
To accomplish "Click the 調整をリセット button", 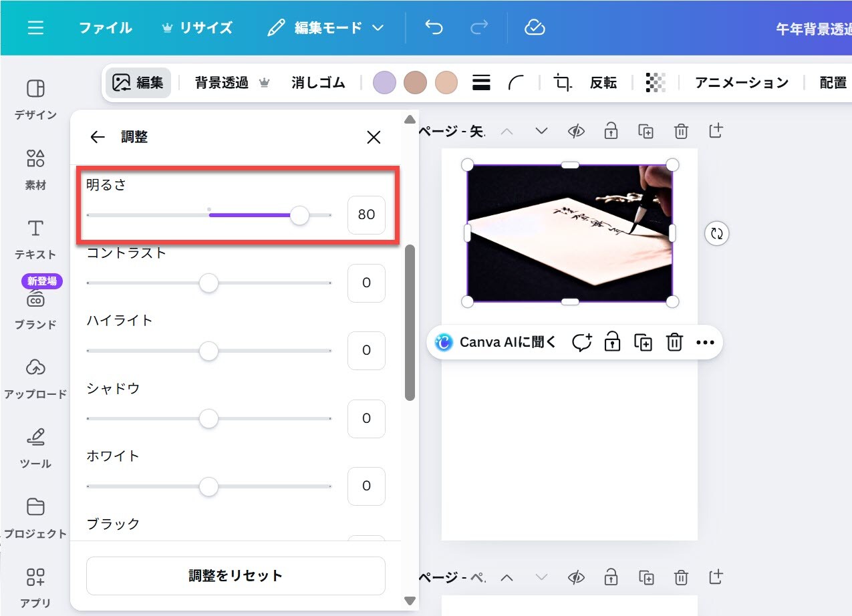I will click(235, 575).
